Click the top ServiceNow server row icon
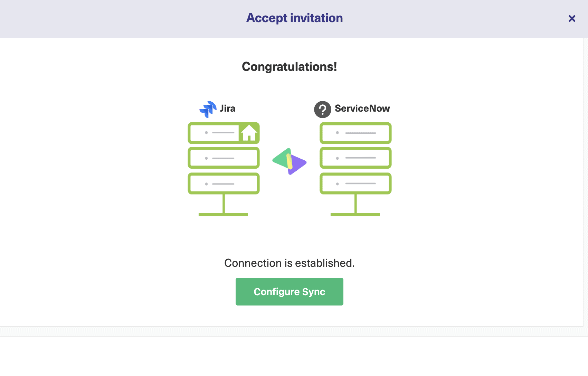 coord(355,133)
